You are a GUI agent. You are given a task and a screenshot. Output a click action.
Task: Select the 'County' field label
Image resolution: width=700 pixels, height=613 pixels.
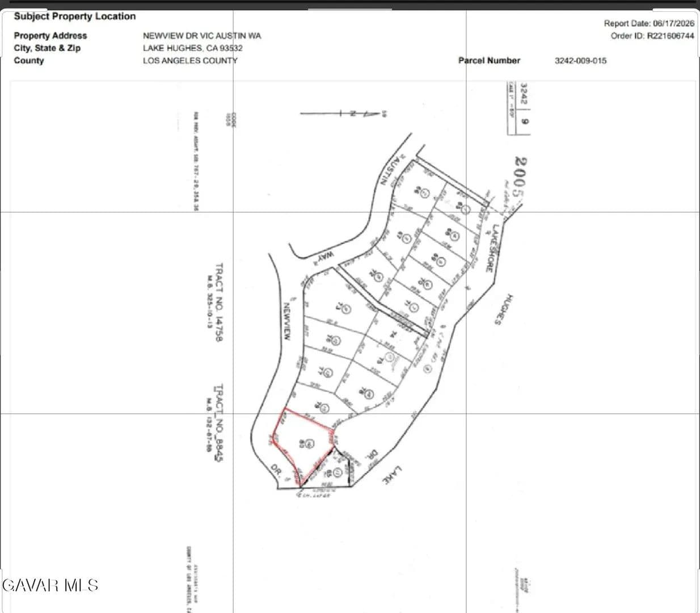(28, 60)
